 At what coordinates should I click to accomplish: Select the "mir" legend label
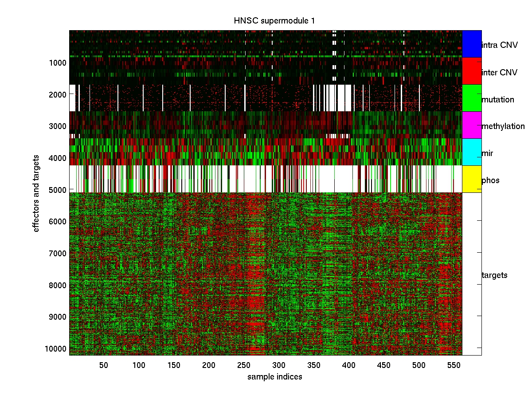(487, 153)
